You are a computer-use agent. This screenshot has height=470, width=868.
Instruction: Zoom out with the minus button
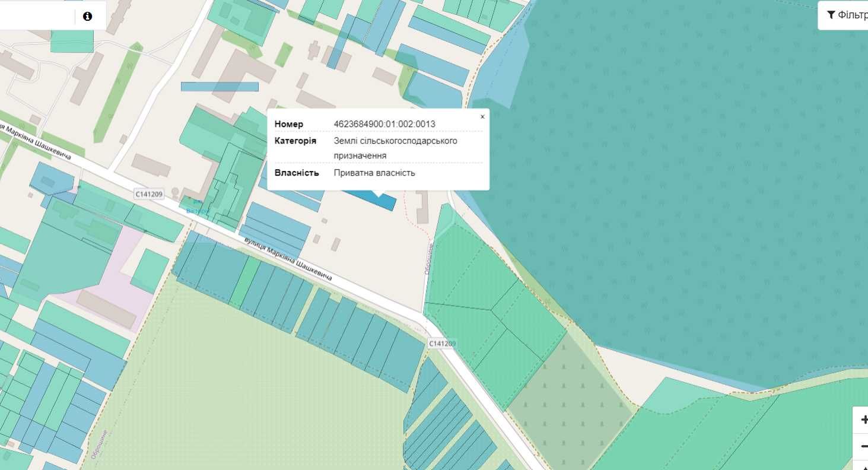pyautogui.click(x=863, y=446)
